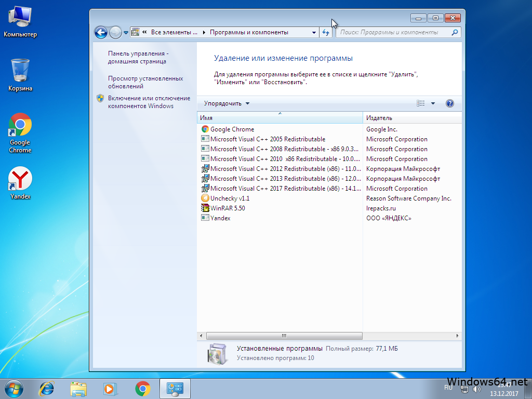
Task: Click the search magnifier icon
Action: 455,32
